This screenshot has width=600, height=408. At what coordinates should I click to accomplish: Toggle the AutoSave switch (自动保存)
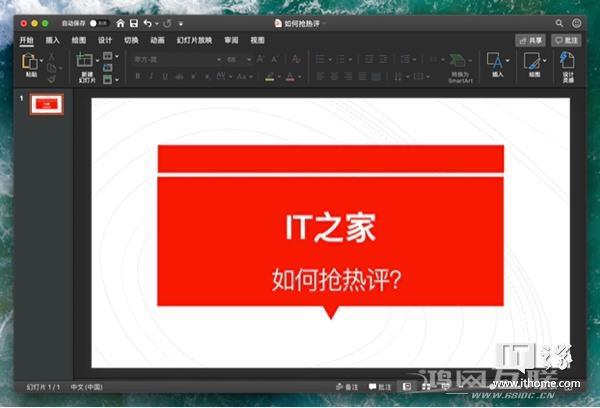pos(99,23)
